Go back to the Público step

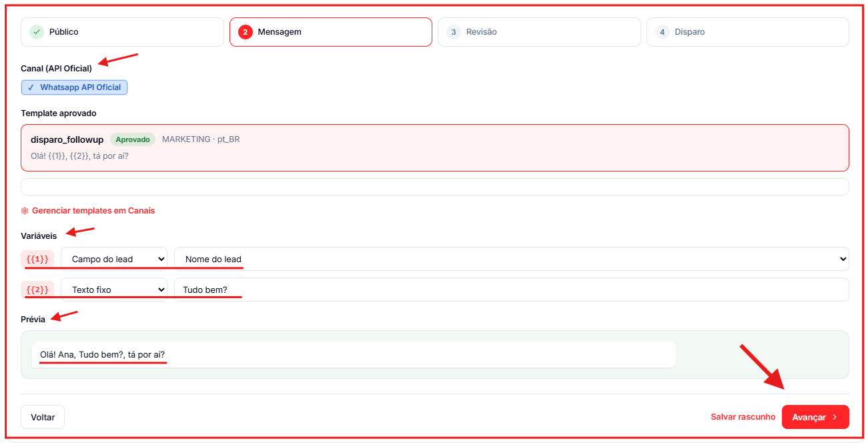tap(122, 32)
